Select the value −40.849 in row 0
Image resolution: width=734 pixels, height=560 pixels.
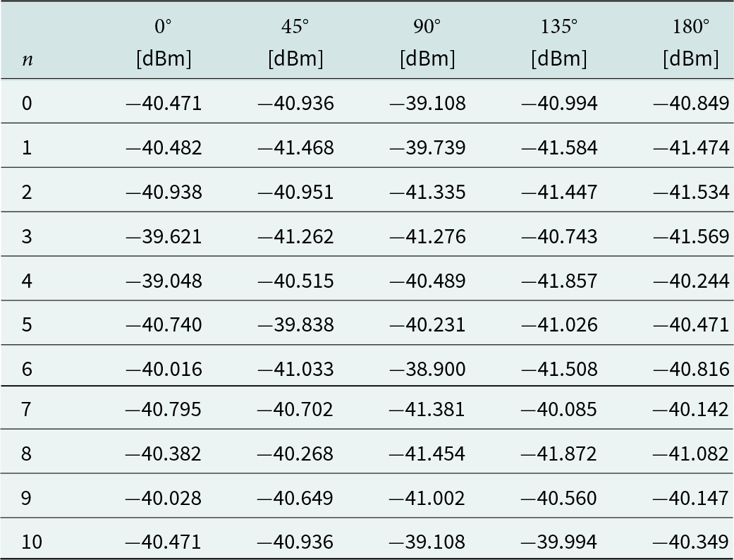click(x=691, y=103)
